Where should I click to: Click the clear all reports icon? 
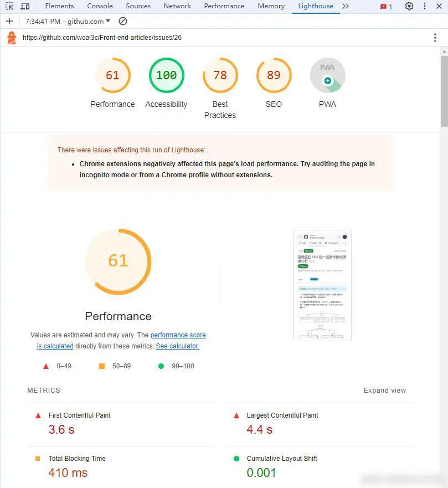tap(123, 21)
